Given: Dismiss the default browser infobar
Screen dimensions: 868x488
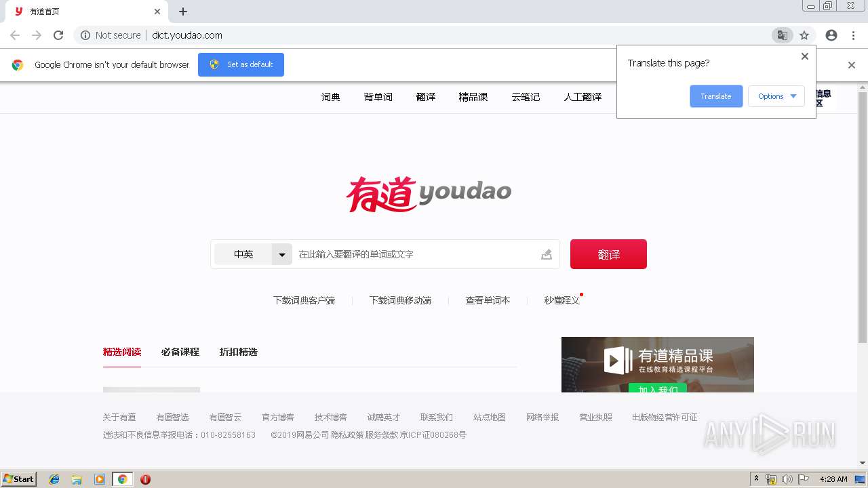Looking at the screenshot, I should click(852, 65).
